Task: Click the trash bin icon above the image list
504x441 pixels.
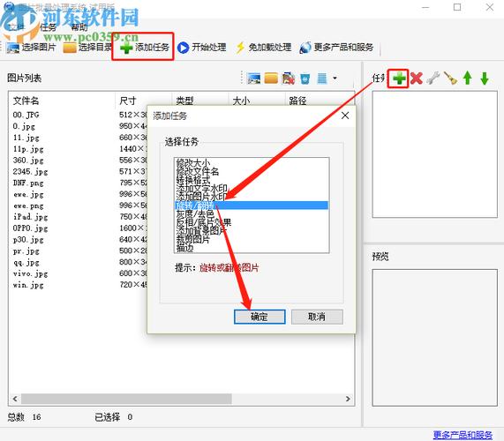Action: click(305, 78)
